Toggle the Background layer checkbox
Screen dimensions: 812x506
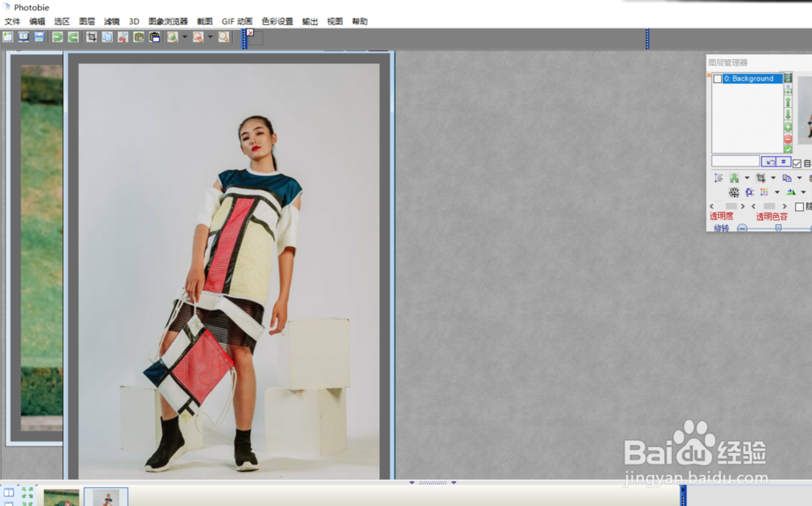click(x=718, y=79)
